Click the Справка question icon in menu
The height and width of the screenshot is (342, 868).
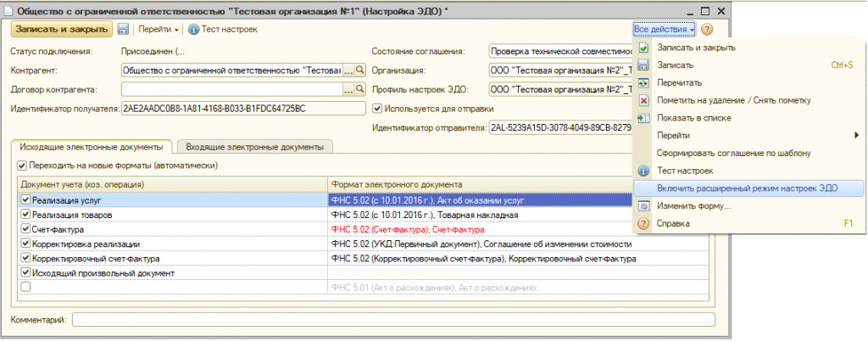pos(644,224)
